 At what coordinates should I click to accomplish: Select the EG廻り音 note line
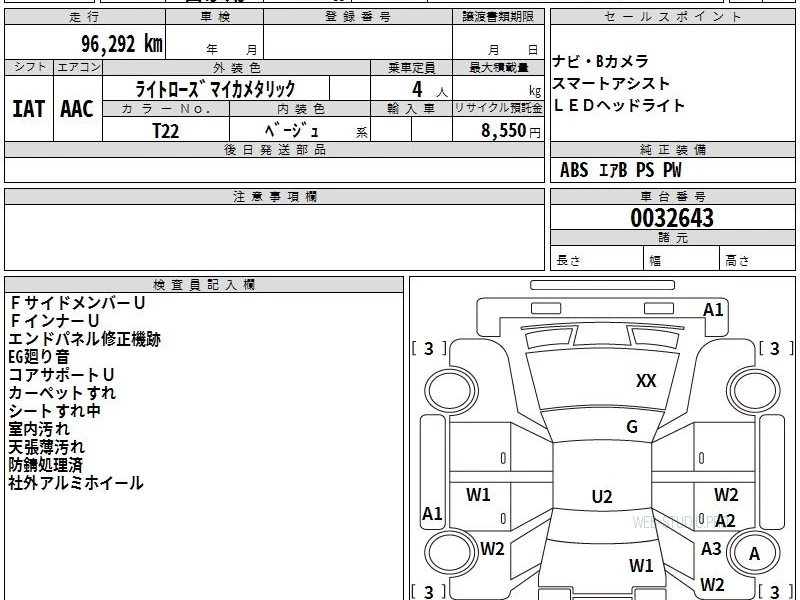coord(39,357)
